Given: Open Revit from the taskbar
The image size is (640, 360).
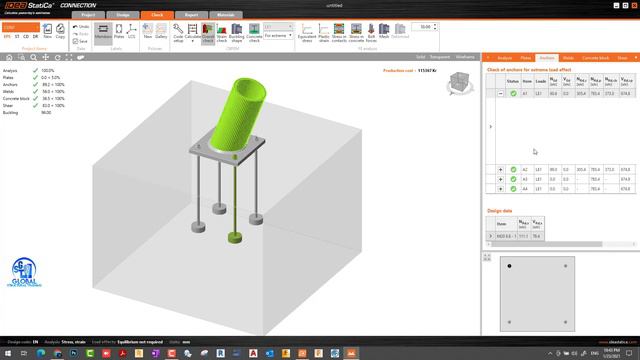Looking at the screenshot, I should [x=220, y=353].
